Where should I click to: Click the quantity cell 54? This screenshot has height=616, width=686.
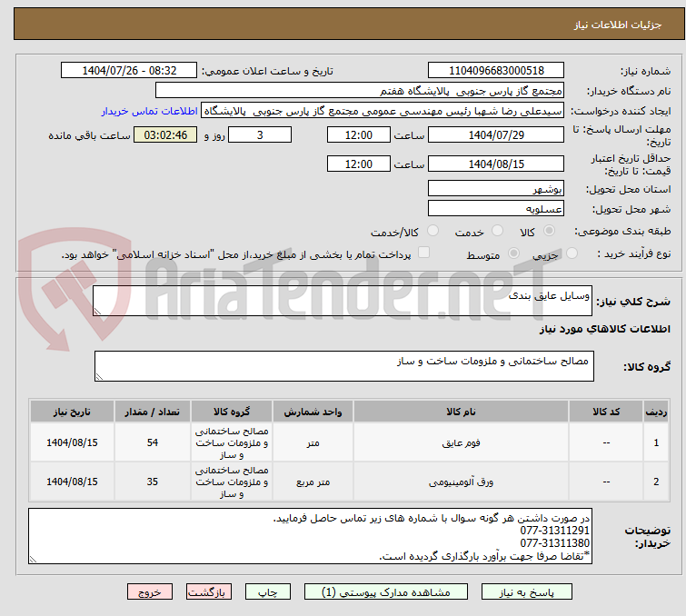(153, 442)
